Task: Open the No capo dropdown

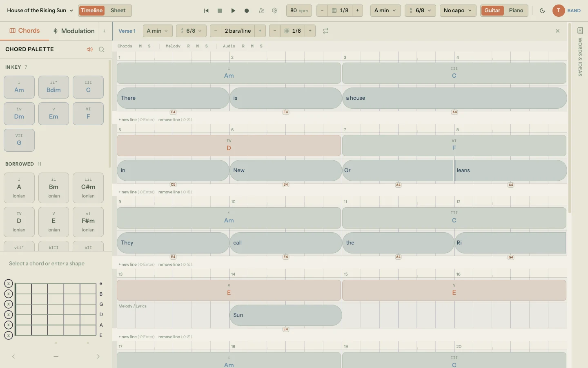Action: point(457,11)
